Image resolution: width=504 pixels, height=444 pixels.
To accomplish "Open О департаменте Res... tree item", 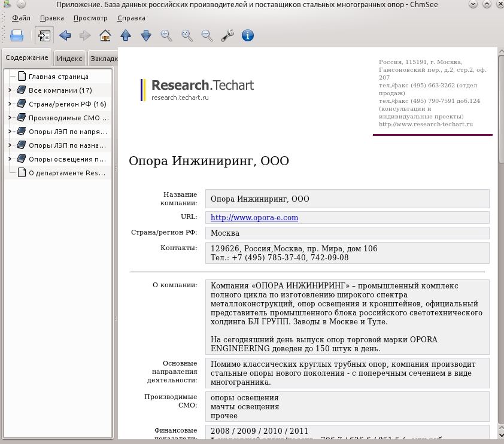I will pos(67,173).
